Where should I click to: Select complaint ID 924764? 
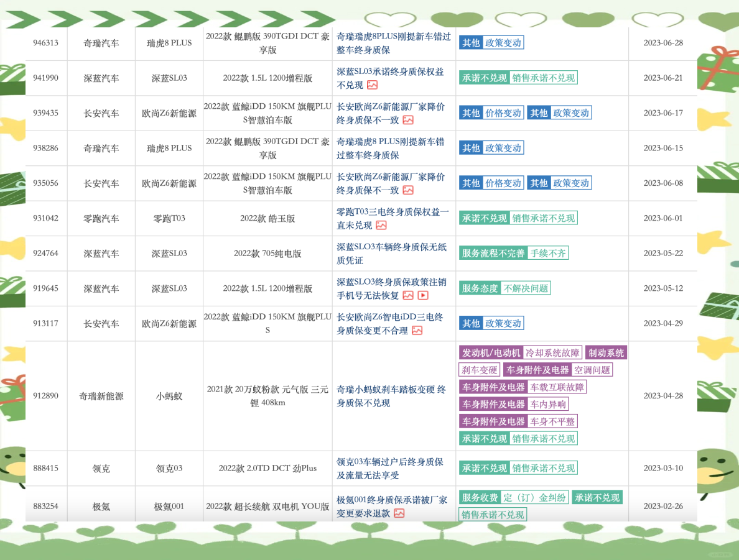coord(45,254)
